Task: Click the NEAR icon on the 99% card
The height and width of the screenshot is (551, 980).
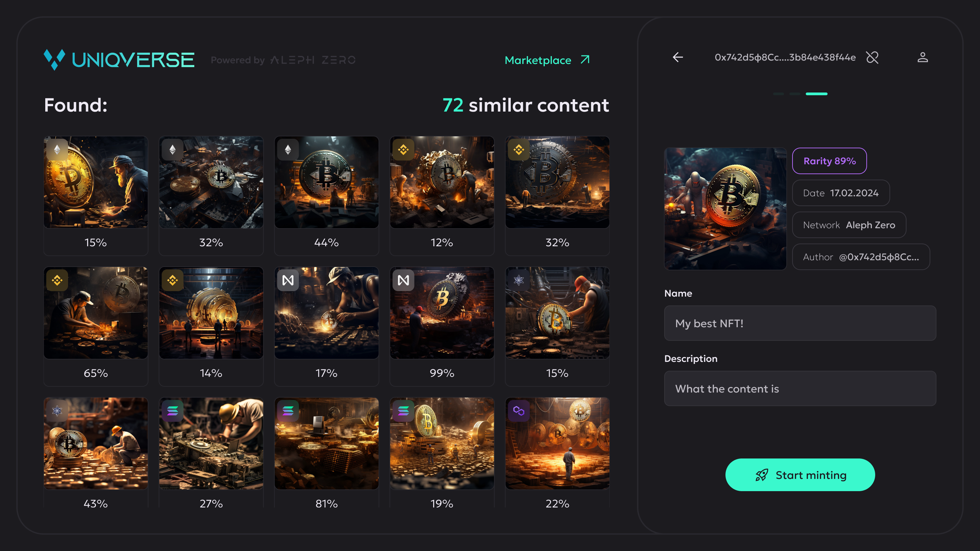Action: click(x=403, y=280)
